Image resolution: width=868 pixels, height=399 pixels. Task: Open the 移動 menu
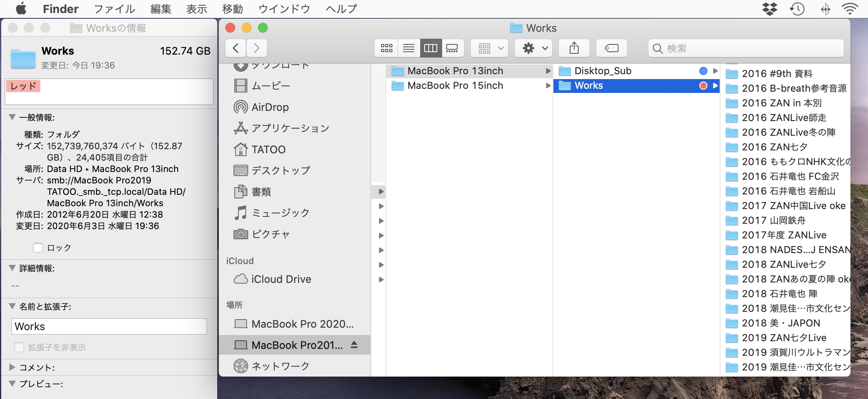coord(232,9)
